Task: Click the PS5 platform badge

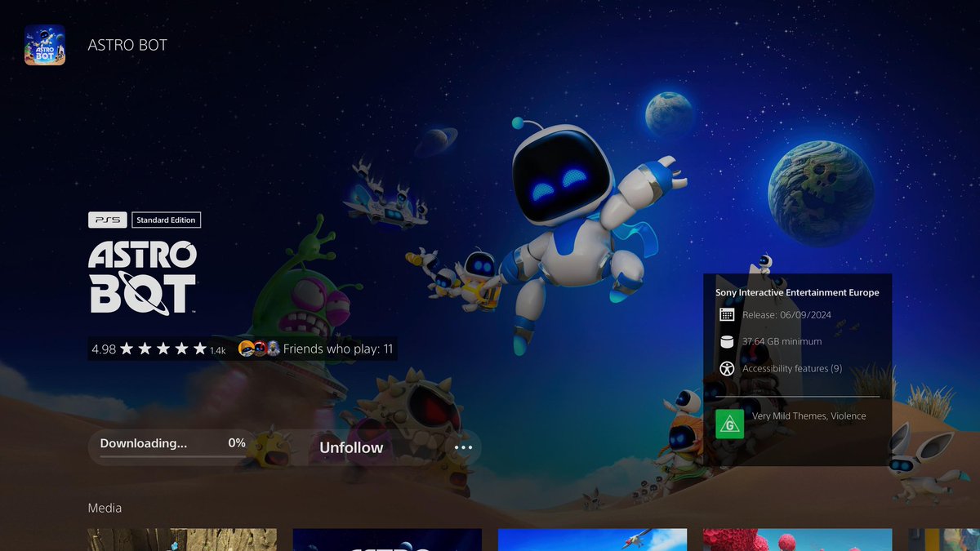Action: (108, 220)
